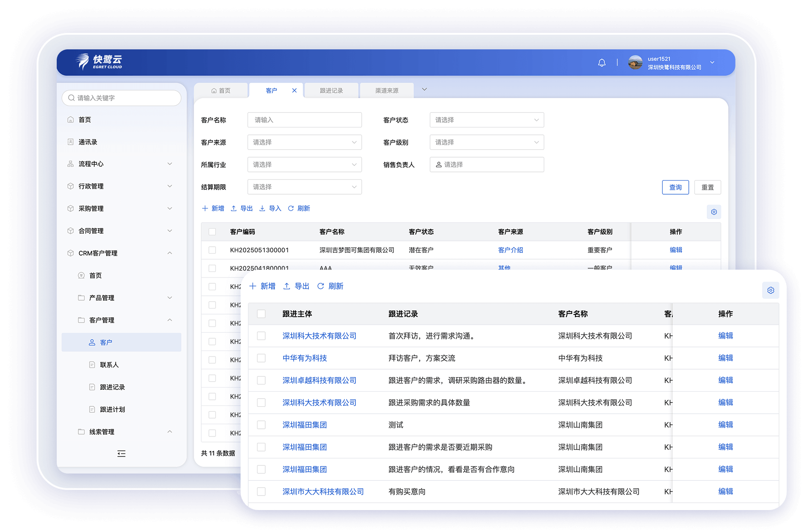
Task: Click the settings gear above the customer table
Action: click(714, 212)
